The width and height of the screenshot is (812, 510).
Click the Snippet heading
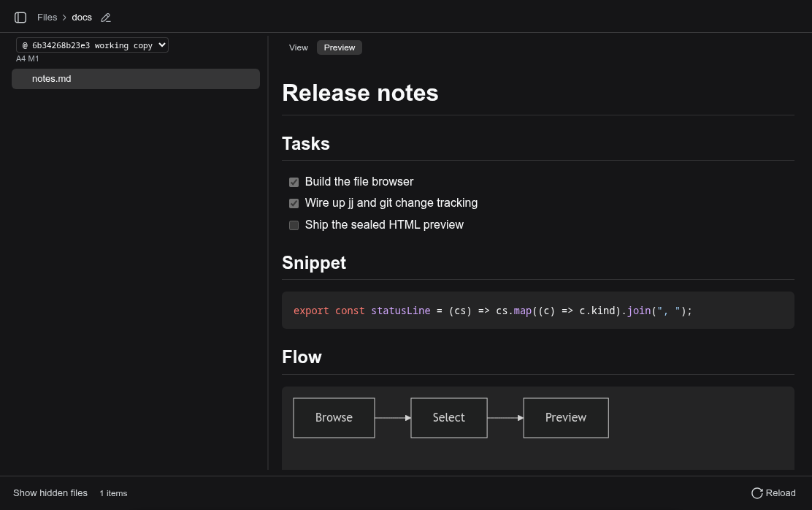(x=314, y=263)
